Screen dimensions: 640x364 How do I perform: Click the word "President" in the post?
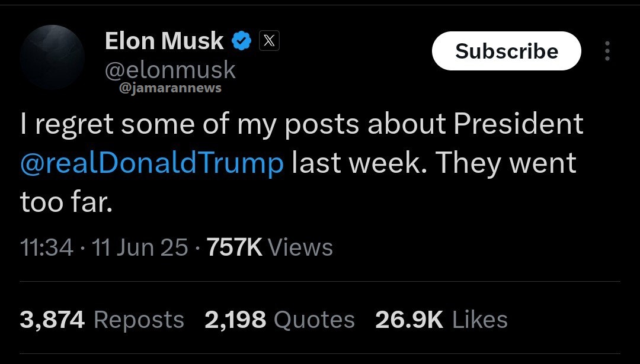pos(519,124)
